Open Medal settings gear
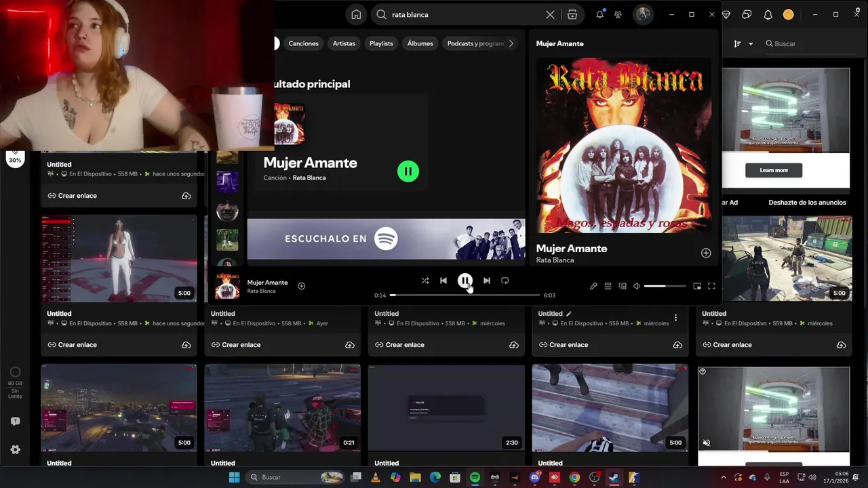The image size is (868, 488). tap(15, 449)
